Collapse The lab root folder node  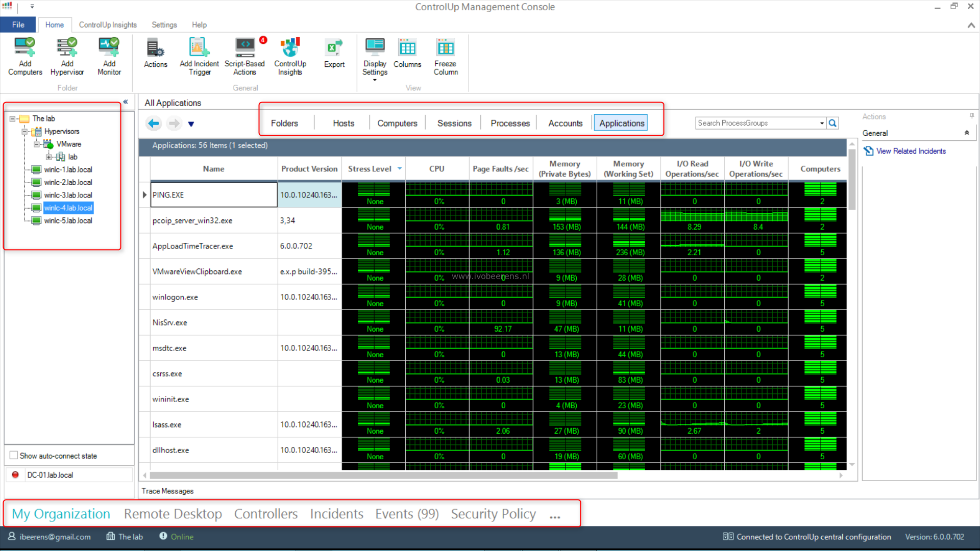pyautogui.click(x=12, y=119)
